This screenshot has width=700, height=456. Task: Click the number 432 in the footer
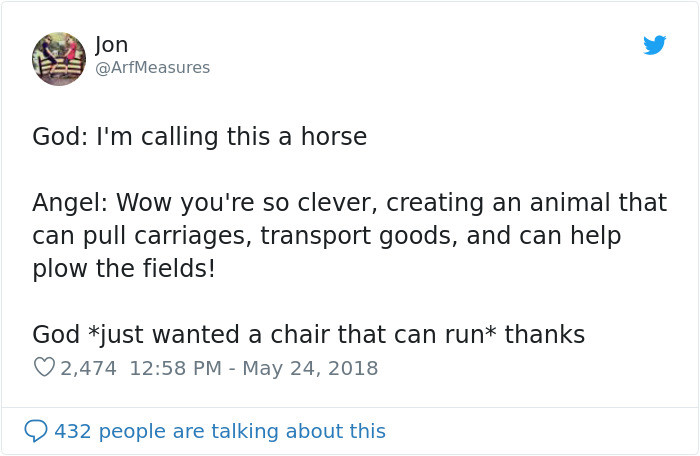pos(72,431)
